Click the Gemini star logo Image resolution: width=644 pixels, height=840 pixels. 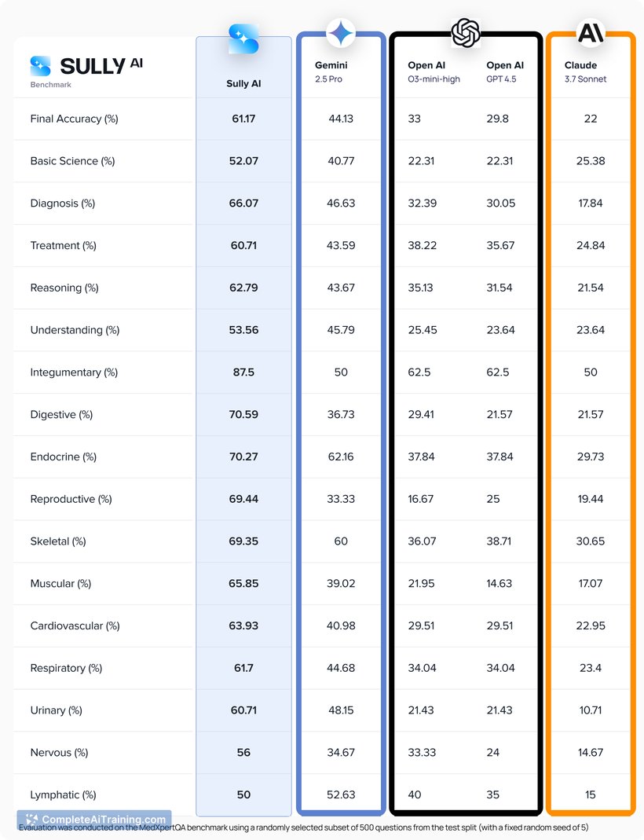tap(341, 34)
